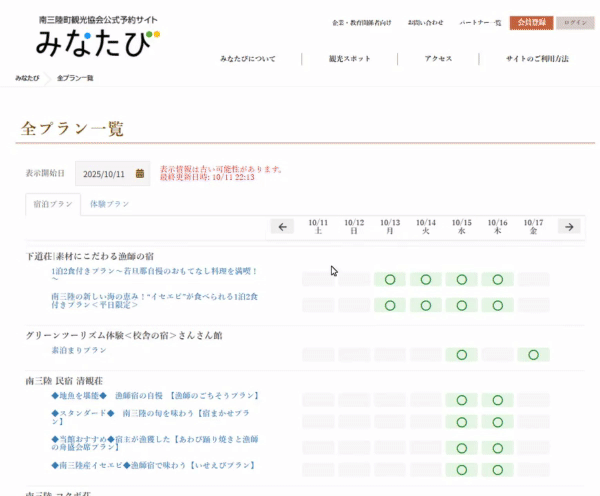Click the 表示開始日 date input field

112,173
